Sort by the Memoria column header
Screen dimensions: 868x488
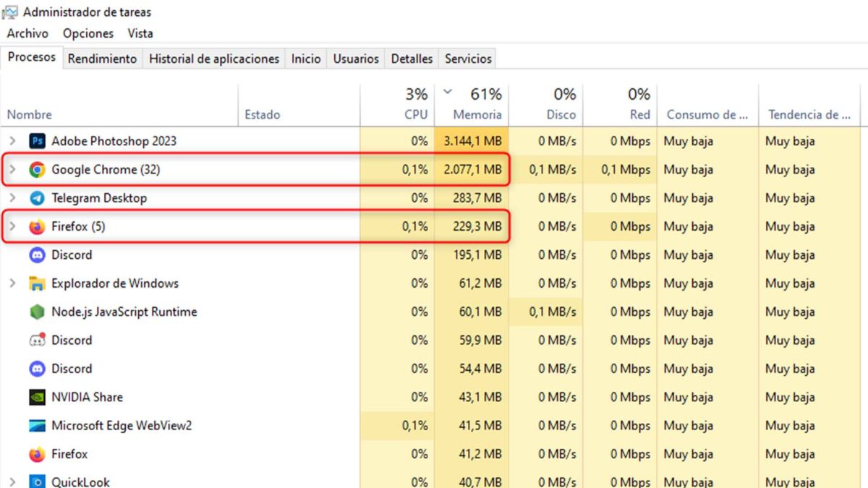[472, 106]
